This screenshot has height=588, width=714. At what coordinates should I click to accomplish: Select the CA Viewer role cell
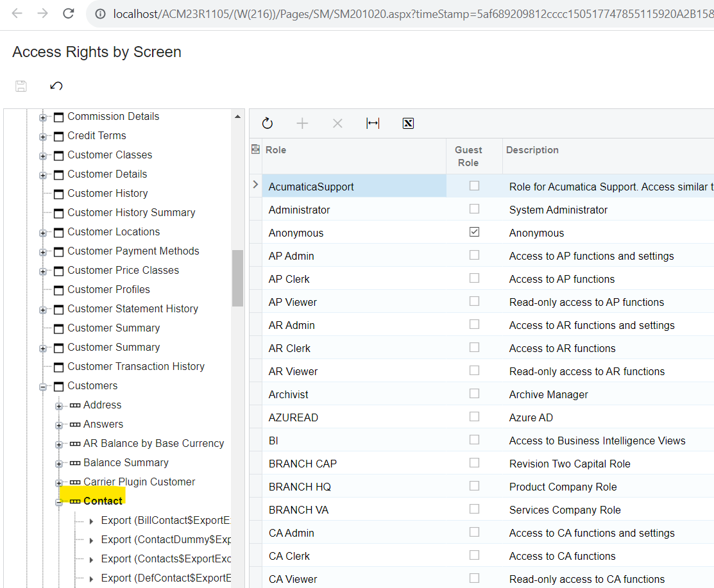[354, 578]
